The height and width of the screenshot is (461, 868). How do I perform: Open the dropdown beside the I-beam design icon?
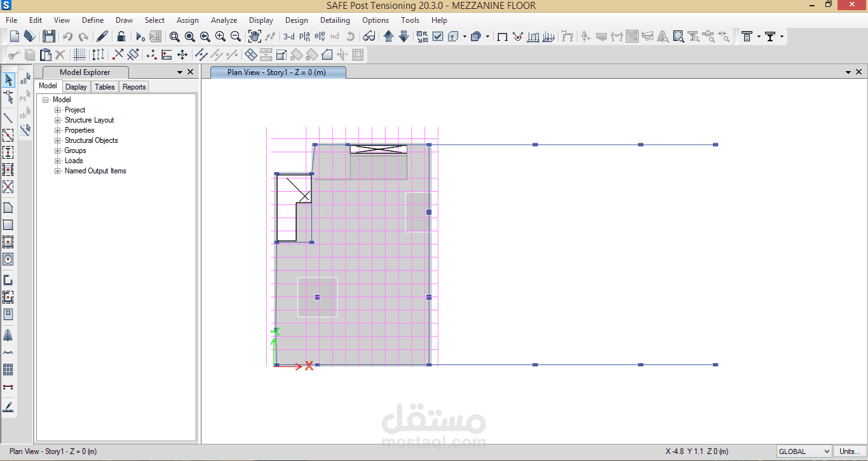[x=782, y=36]
